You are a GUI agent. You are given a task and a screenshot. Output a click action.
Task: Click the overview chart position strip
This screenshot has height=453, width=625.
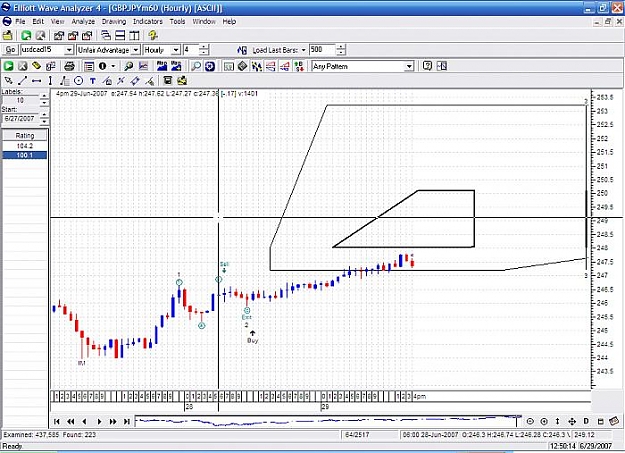(328, 421)
